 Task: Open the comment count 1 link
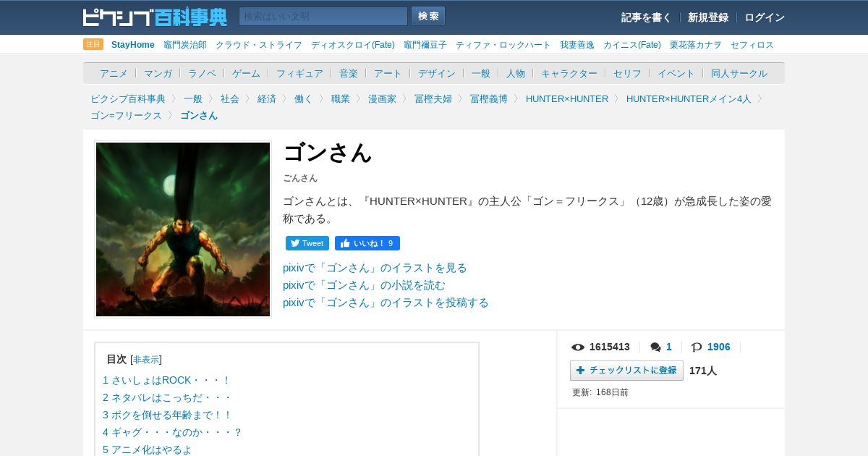(x=669, y=347)
